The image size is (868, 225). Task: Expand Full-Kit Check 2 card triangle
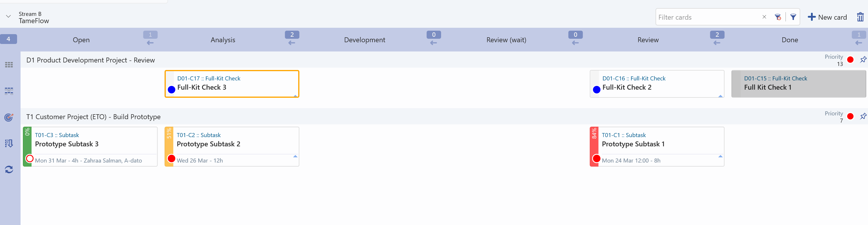[720, 96]
